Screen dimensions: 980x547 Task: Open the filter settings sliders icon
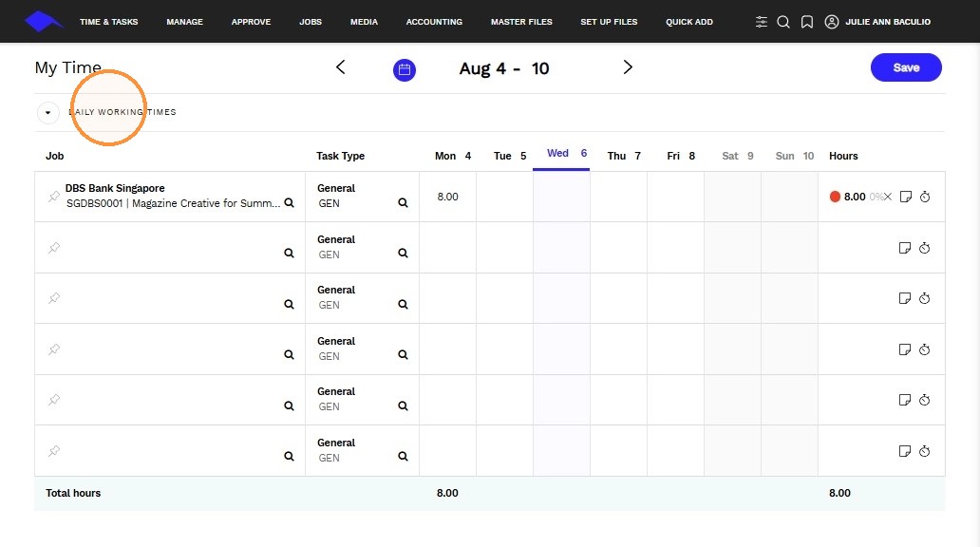(761, 22)
